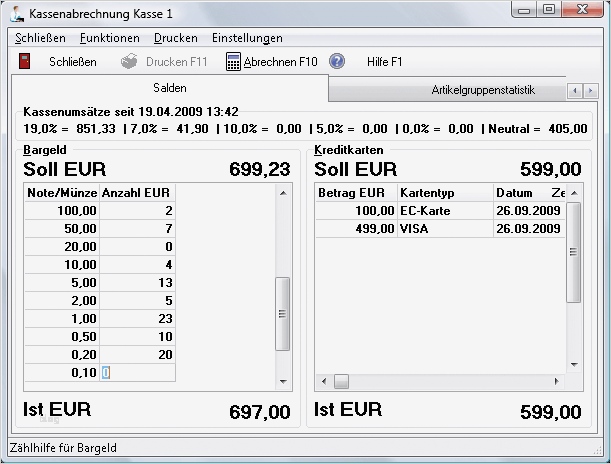Select count cell for the 20,00 note
The height and width of the screenshot is (464, 611).
(x=137, y=247)
